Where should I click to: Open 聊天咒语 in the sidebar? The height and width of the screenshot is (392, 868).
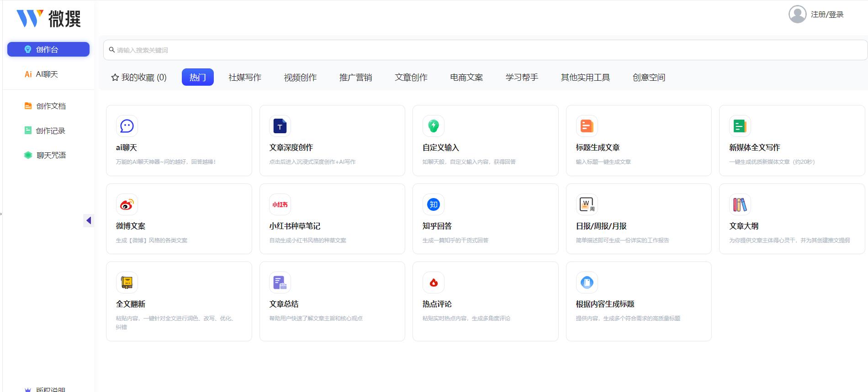[x=51, y=155]
